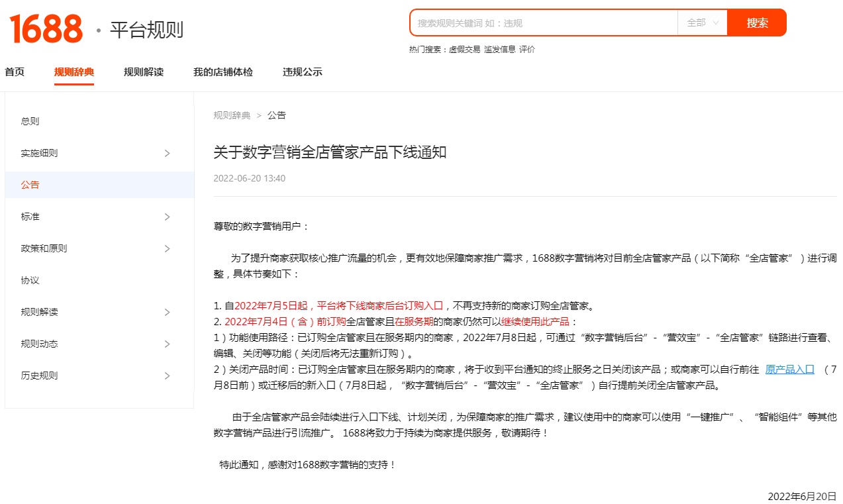This screenshot has width=843, height=504.
Task: Click the 虚假交易 hot search term
Action: click(x=465, y=50)
